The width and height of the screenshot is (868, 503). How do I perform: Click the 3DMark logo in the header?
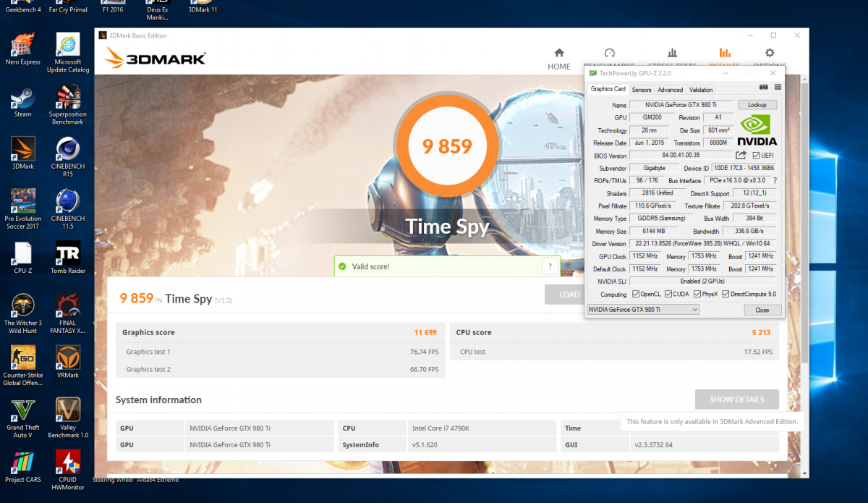point(155,59)
